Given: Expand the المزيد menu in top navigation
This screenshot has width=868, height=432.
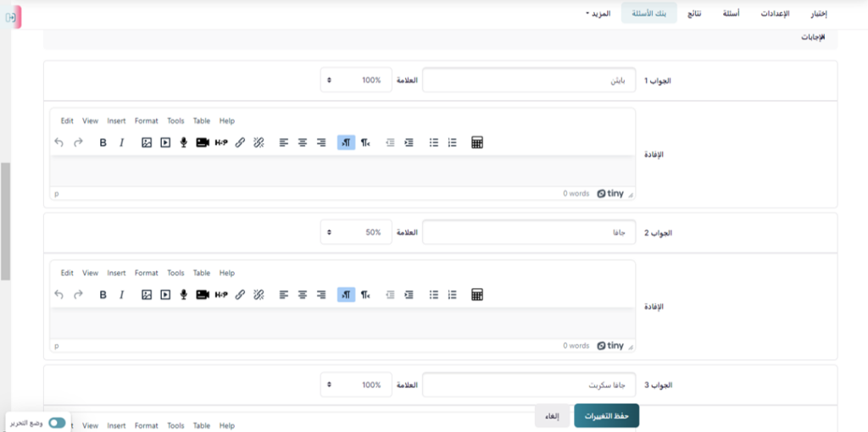Looking at the screenshot, I should click(x=599, y=14).
